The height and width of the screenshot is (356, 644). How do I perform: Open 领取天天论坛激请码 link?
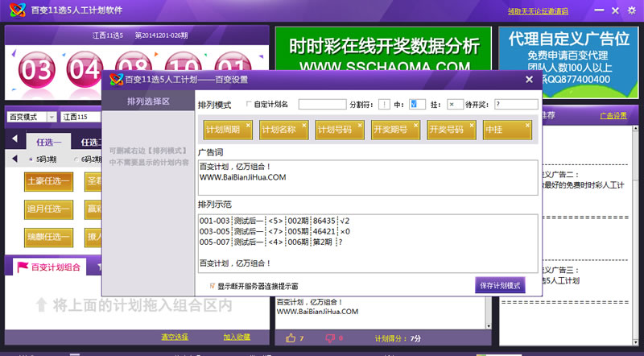click(538, 11)
